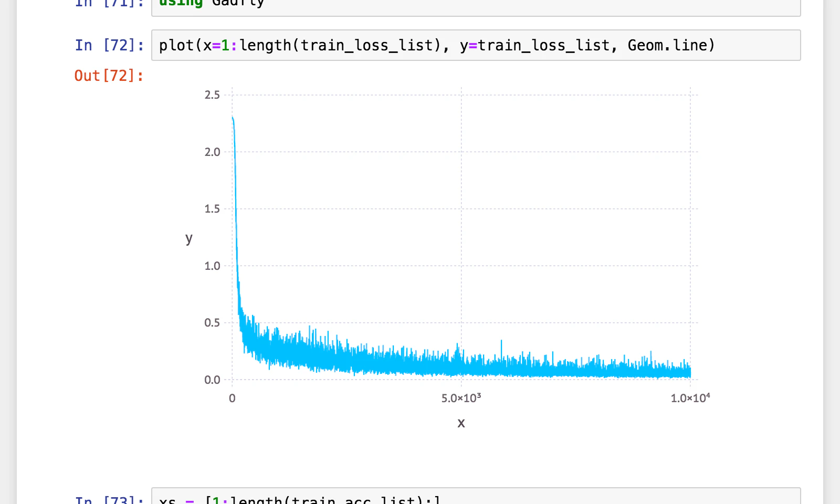840x504 pixels.
Task: Click the 2.5 y-axis tick label
Action: pyautogui.click(x=212, y=95)
